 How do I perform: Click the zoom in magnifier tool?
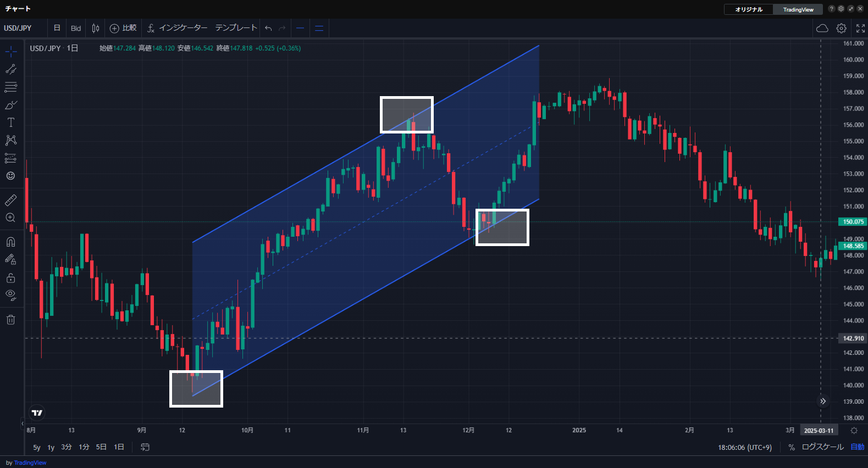click(x=10, y=218)
